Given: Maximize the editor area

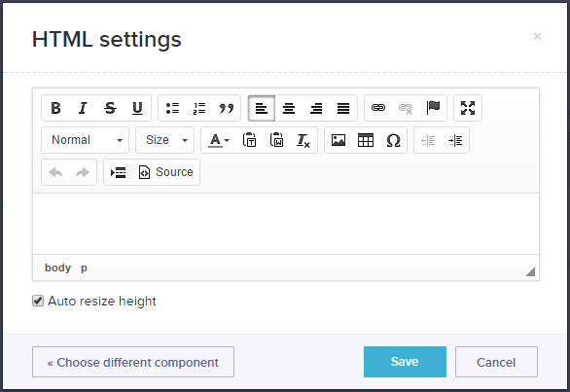Looking at the screenshot, I should click(468, 108).
